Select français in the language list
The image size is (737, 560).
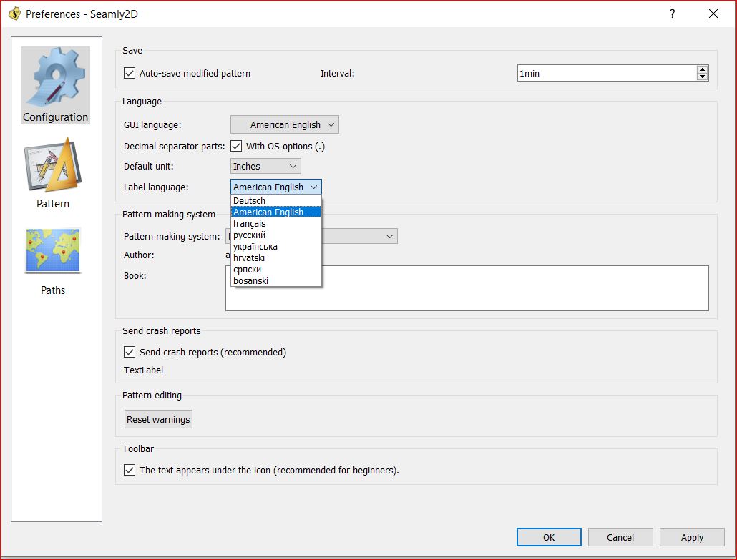(x=250, y=224)
